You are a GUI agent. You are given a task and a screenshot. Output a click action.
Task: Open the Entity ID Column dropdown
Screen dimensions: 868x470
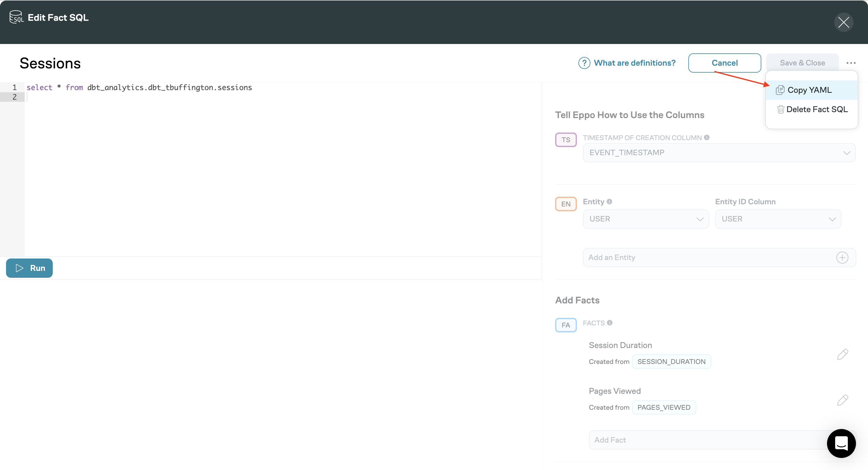(778, 219)
